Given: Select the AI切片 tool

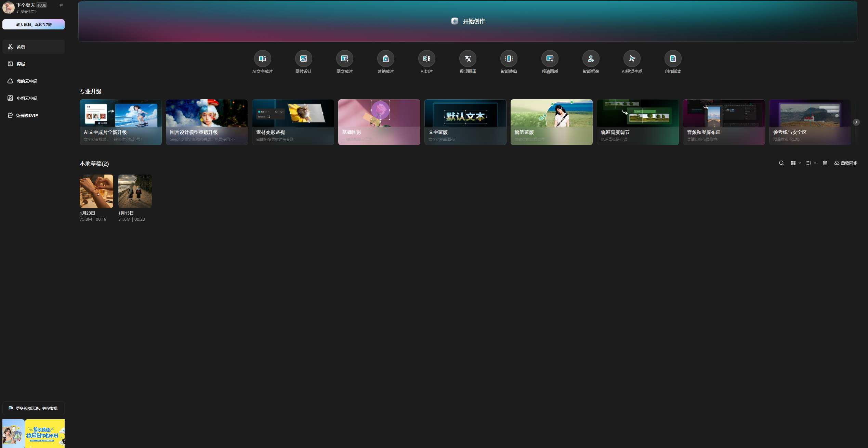Looking at the screenshot, I should click(x=426, y=59).
